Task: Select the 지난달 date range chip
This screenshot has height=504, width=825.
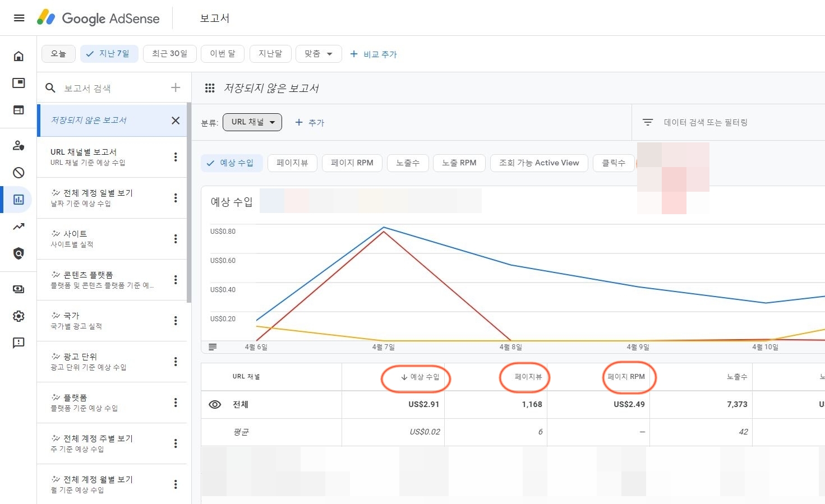Action: (270, 54)
